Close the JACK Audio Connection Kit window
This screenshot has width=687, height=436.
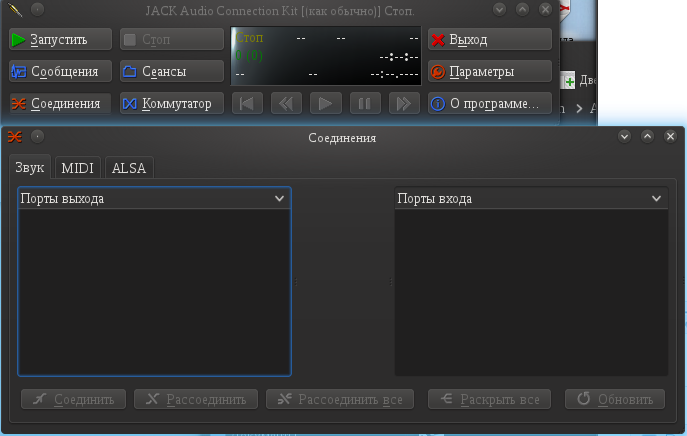click(x=545, y=9)
